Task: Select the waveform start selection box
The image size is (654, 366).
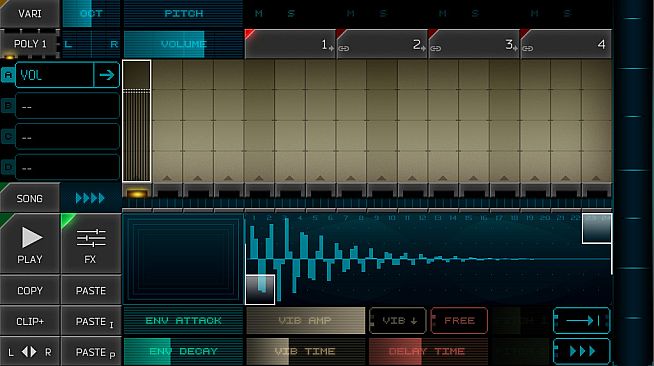Action: coord(260,289)
